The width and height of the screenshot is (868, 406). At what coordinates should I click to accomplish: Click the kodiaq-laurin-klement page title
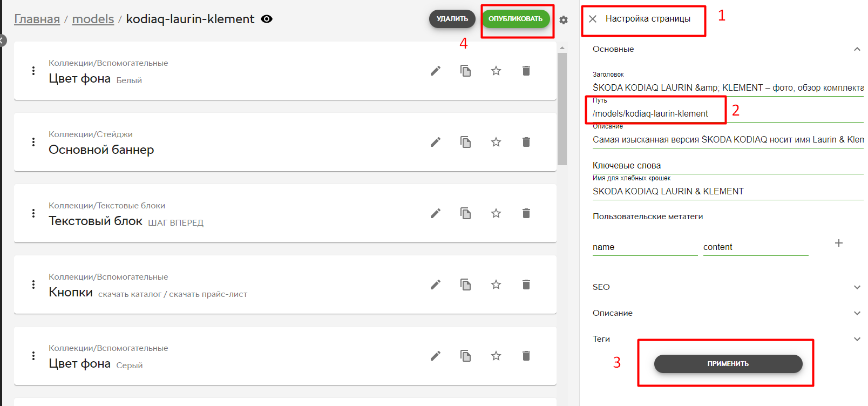point(190,19)
